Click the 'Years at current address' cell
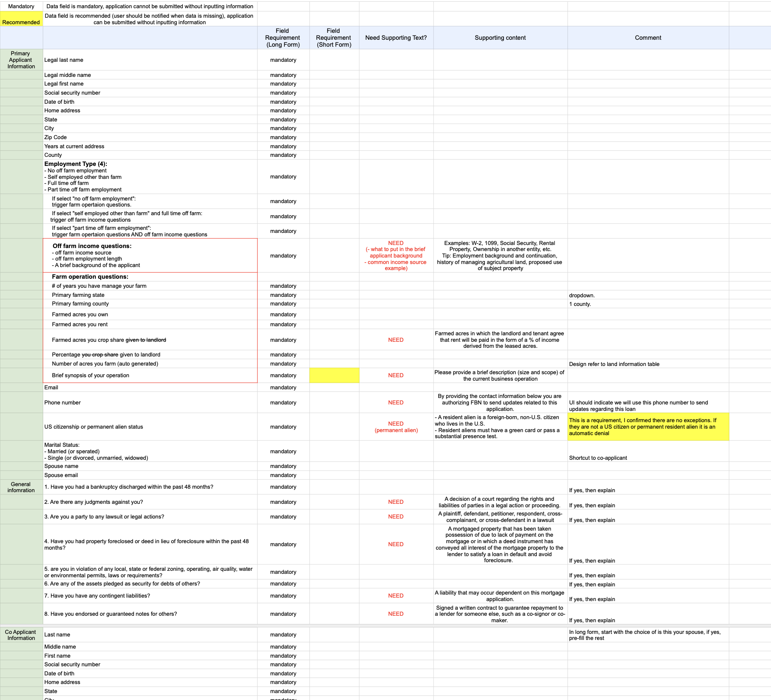 coord(150,146)
